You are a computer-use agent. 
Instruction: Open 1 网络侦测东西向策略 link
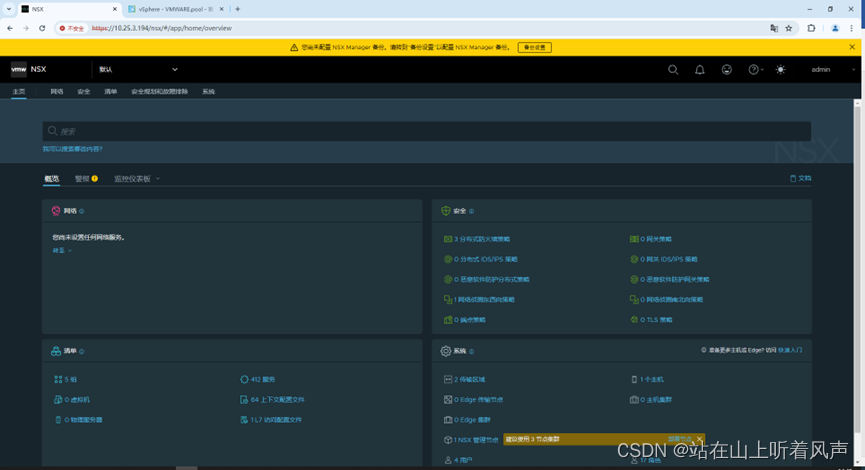pyautogui.click(x=484, y=300)
